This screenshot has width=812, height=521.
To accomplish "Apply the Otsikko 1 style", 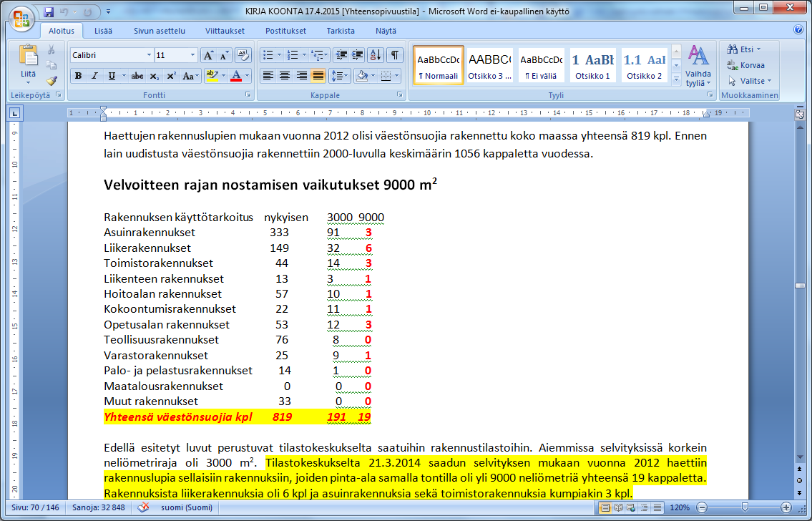I will tap(592, 65).
